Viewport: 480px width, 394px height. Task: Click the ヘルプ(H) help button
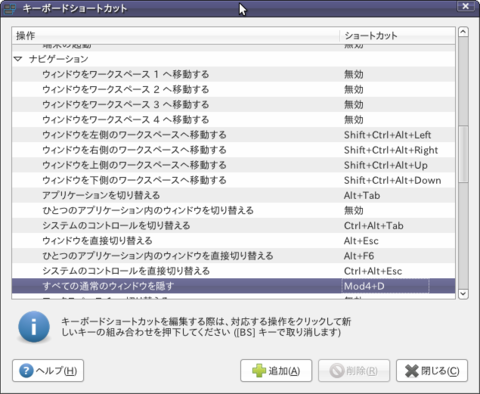coord(48,370)
